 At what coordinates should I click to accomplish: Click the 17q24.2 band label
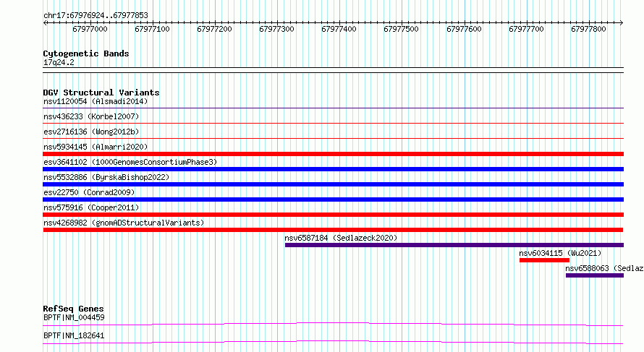pyautogui.click(x=59, y=62)
